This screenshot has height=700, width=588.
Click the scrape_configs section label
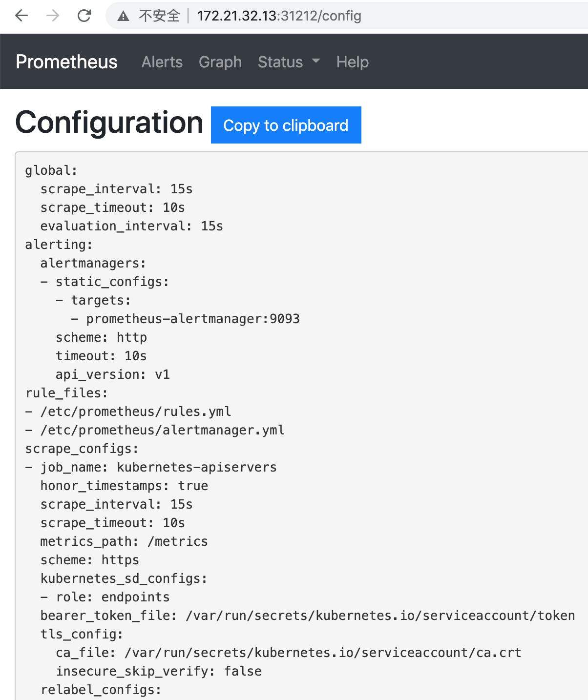coord(81,448)
